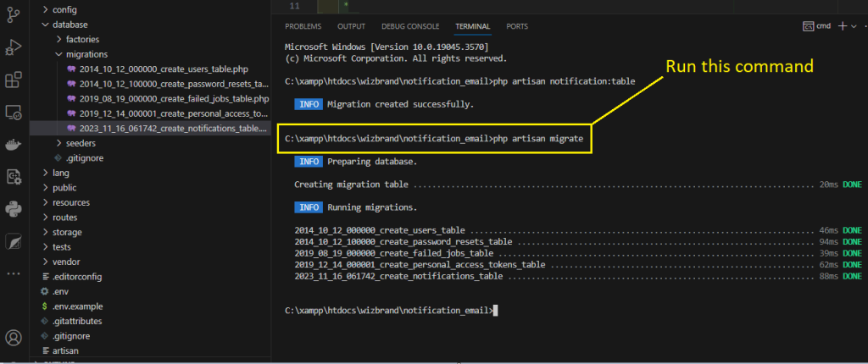Expand the vendor folder

66,262
